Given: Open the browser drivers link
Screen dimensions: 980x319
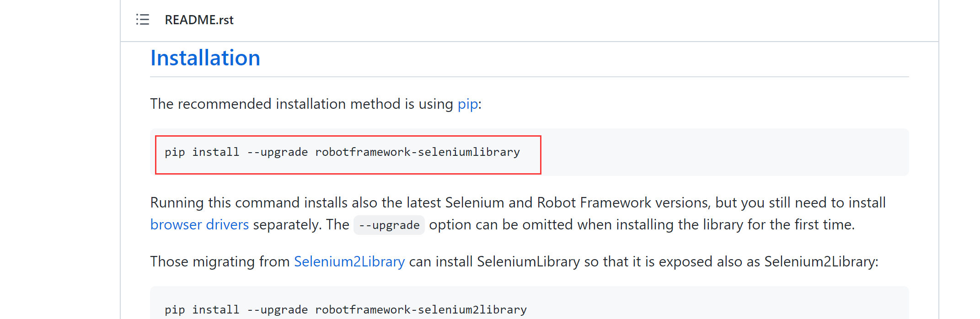Looking at the screenshot, I should tap(199, 225).
